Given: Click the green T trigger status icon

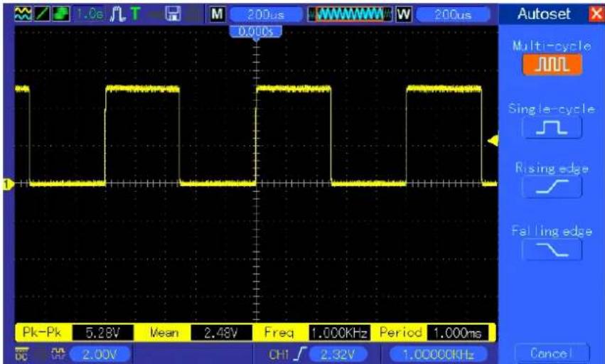Looking at the screenshot, I should coord(135,14).
